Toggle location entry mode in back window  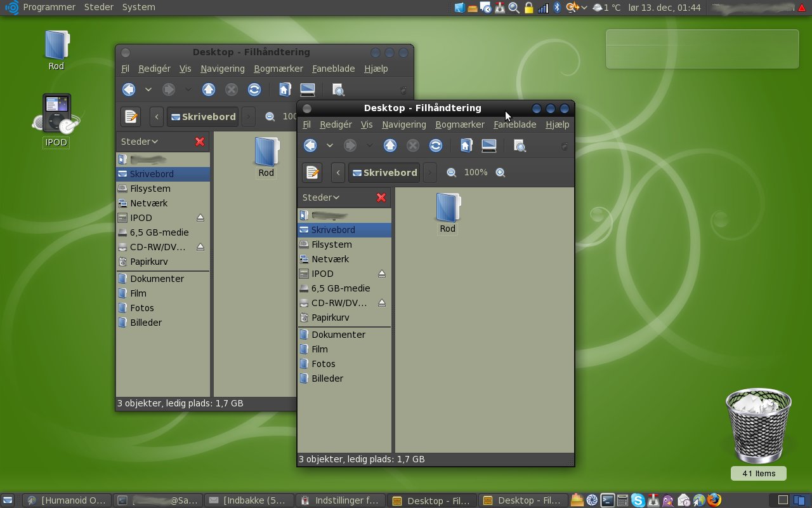point(131,116)
